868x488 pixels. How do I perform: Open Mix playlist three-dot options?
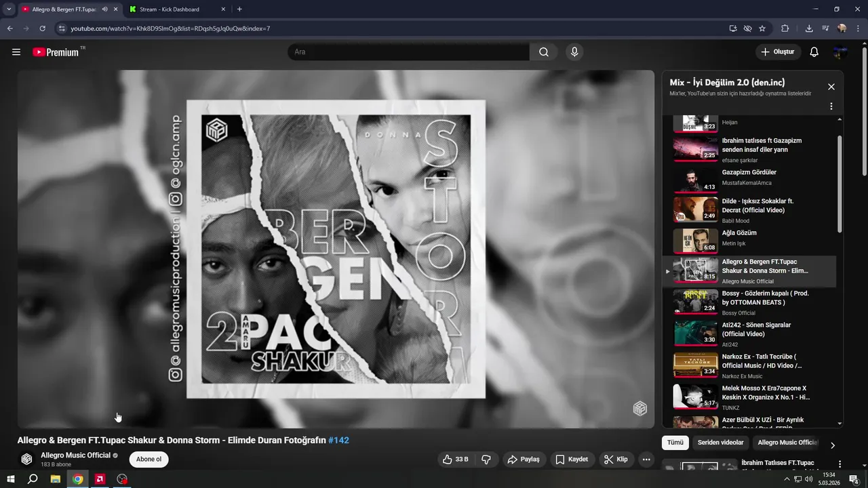831,106
